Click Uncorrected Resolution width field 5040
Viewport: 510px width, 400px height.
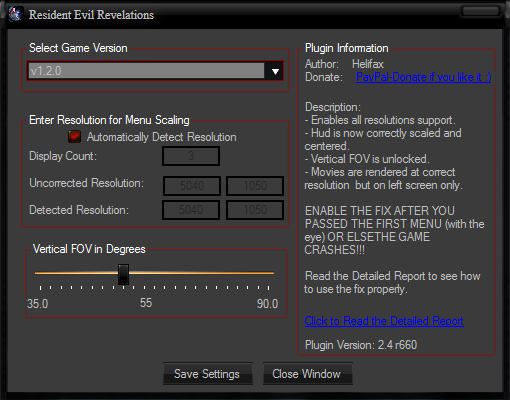click(x=192, y=186)
